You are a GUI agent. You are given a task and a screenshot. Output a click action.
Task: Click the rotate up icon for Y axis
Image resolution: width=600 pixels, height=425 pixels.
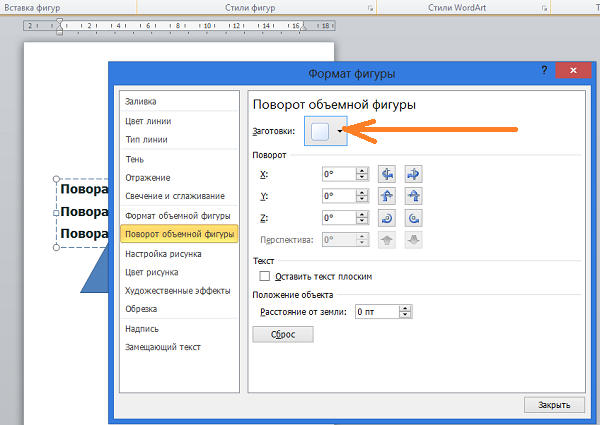coord(387,196)
